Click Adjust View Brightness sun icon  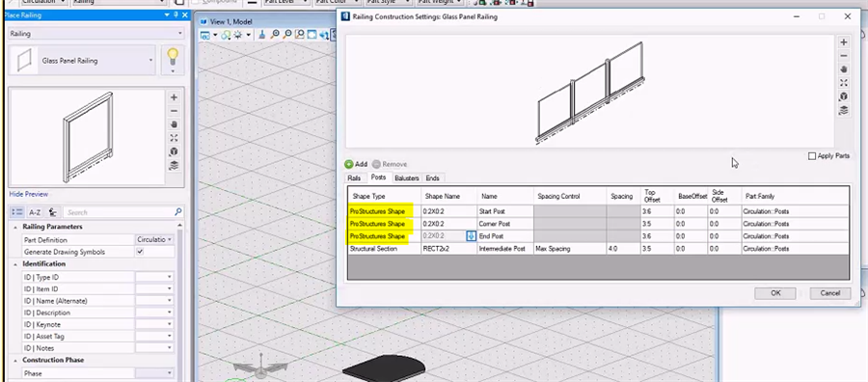[x=238, y=35]
